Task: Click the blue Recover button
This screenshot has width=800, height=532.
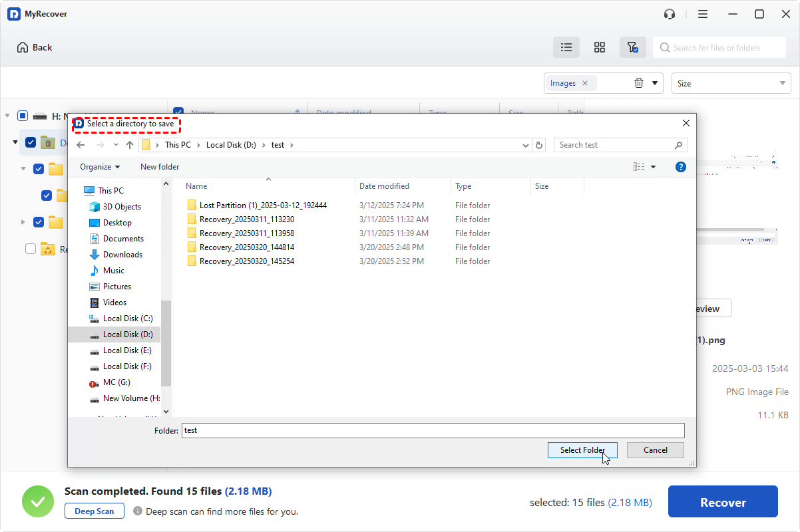Action: (723, 503)
